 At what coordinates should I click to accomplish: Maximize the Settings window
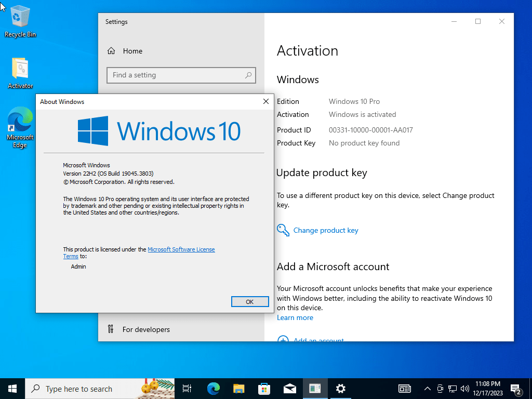[x=478, y=21]
